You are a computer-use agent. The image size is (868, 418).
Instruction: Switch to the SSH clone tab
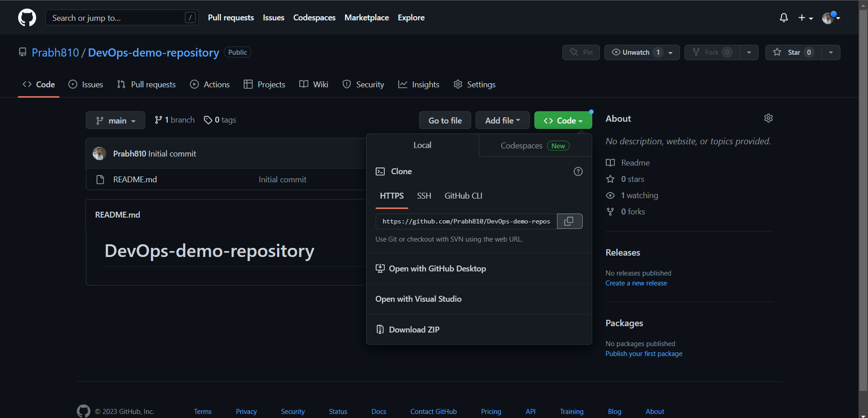click(424, 196)
